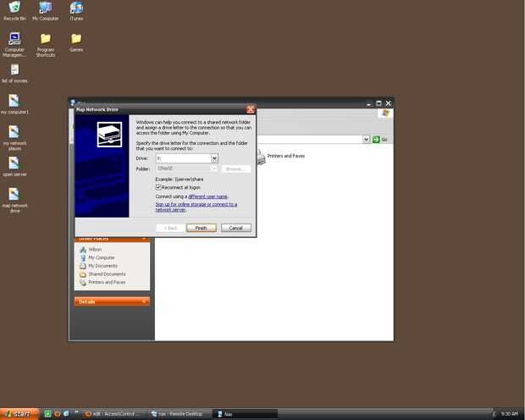The image size is (525, 420).
Task: Select the Computer Management desktop shortcut
Action: [x=14, y=45]
